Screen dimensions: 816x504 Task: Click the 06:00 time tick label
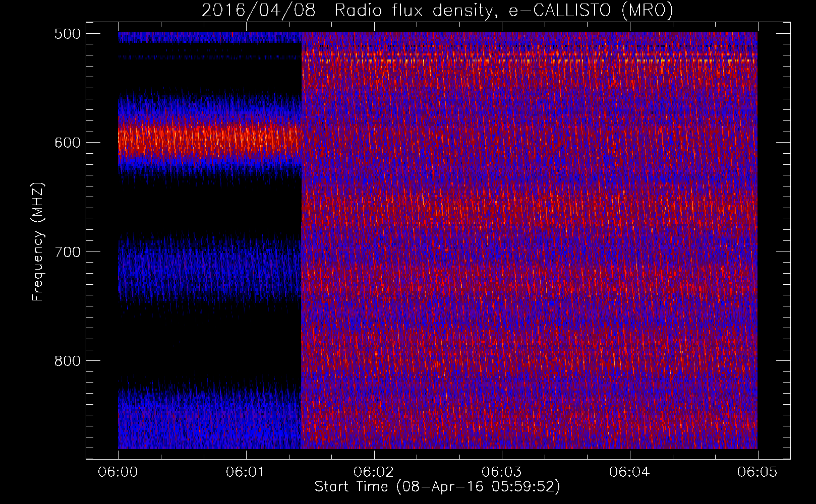point(118,472)
